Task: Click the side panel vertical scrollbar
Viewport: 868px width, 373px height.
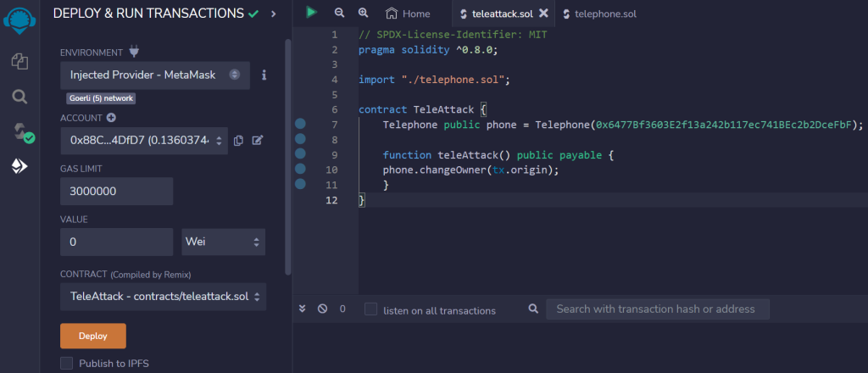Action: click(287, 157)
